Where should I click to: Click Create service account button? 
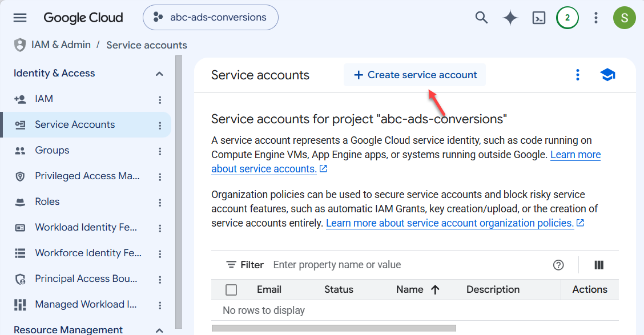click(x=415, y=75)
